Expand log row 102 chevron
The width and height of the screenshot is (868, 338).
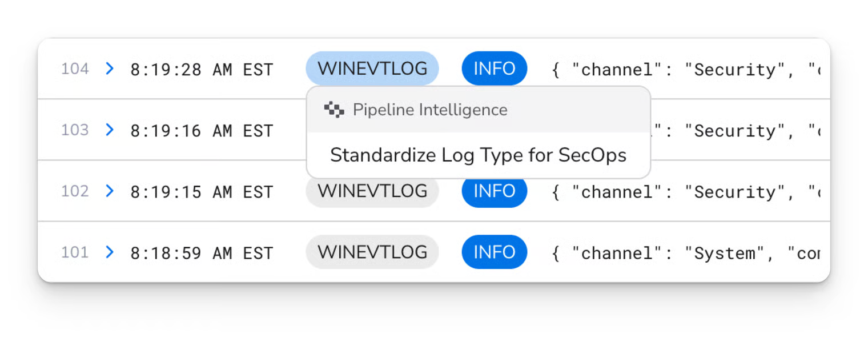point(110,191)
